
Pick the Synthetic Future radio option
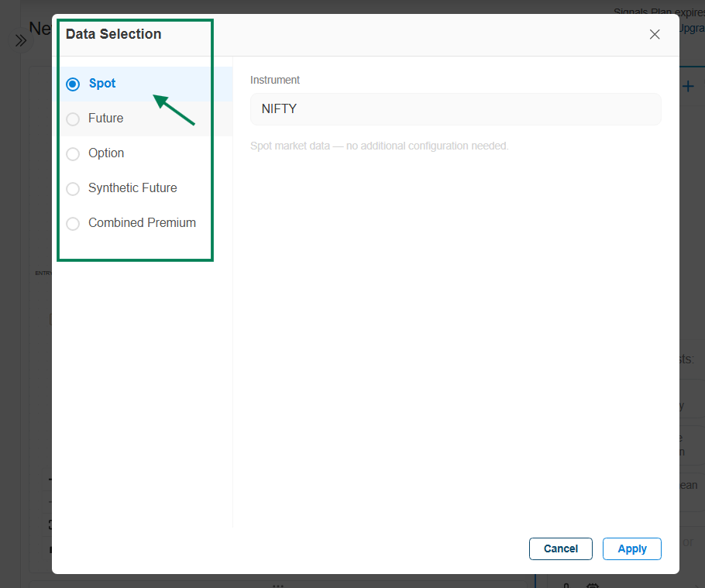point(73,188)
